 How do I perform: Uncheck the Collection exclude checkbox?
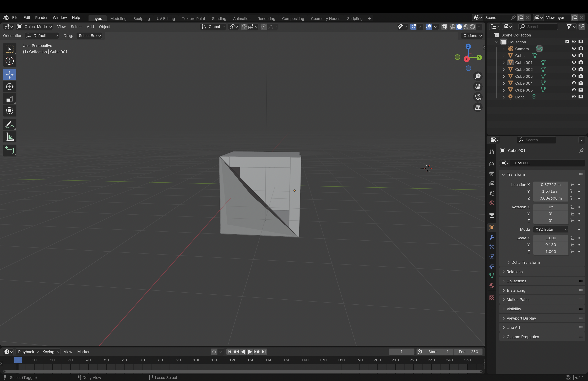567,42
